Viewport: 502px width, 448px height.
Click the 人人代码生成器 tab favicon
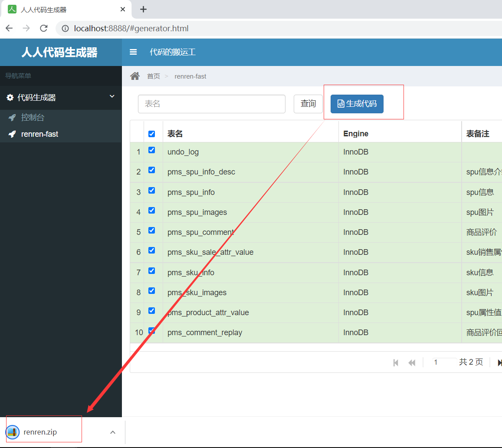pos(12,9)
